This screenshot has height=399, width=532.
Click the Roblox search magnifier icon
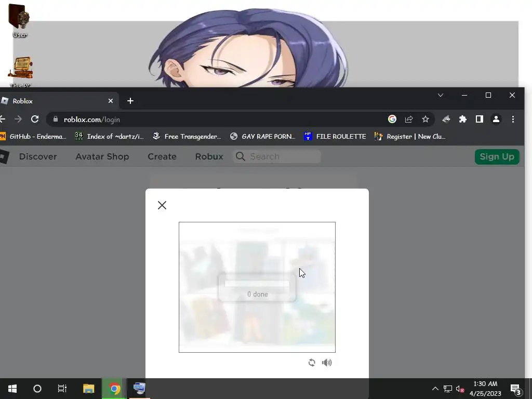coord(240,156)
